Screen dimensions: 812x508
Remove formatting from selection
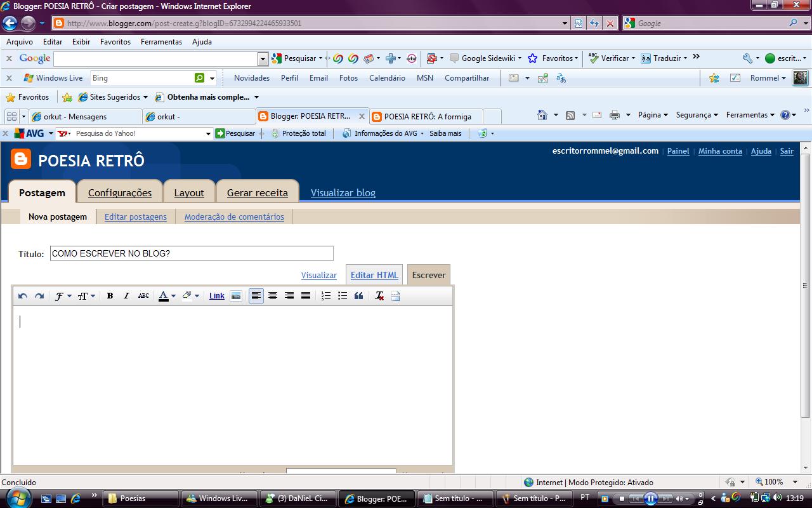(x=379, y=296)
